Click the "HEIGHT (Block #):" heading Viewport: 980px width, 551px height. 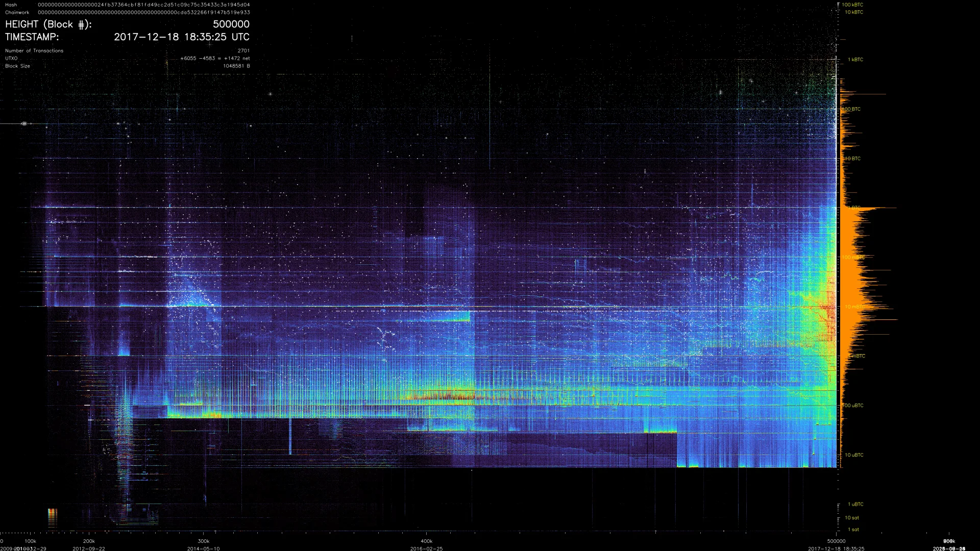[48, 24]
